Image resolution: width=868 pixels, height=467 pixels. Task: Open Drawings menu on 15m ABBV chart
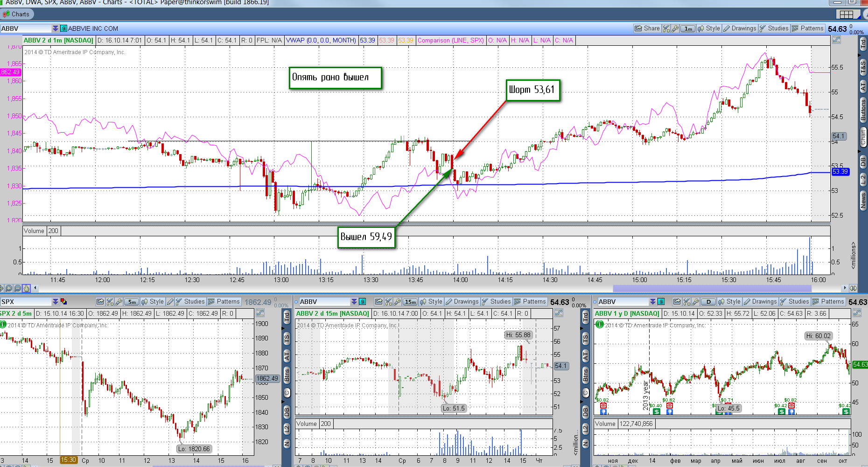(x=462, y=302)
